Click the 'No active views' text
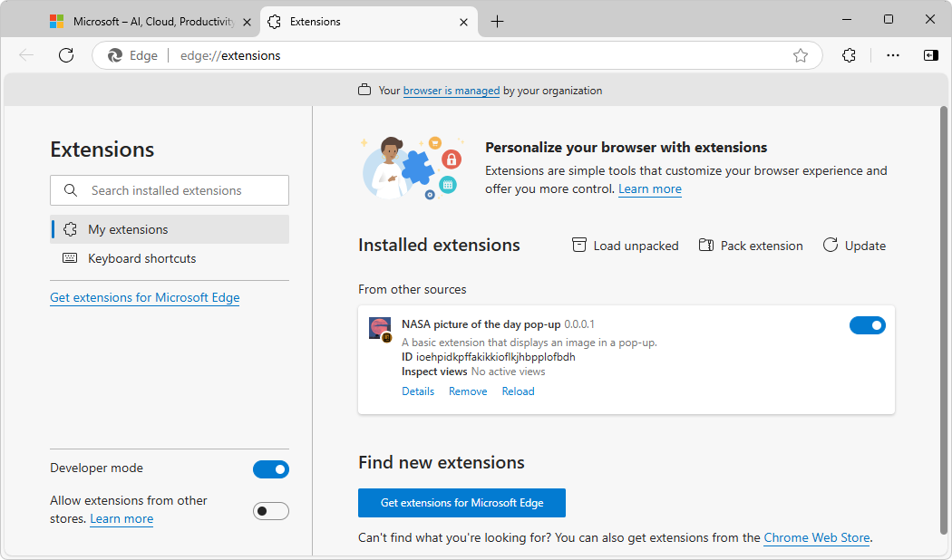The width and height of the screenshot is (952, 560). (x=508, y=372)
